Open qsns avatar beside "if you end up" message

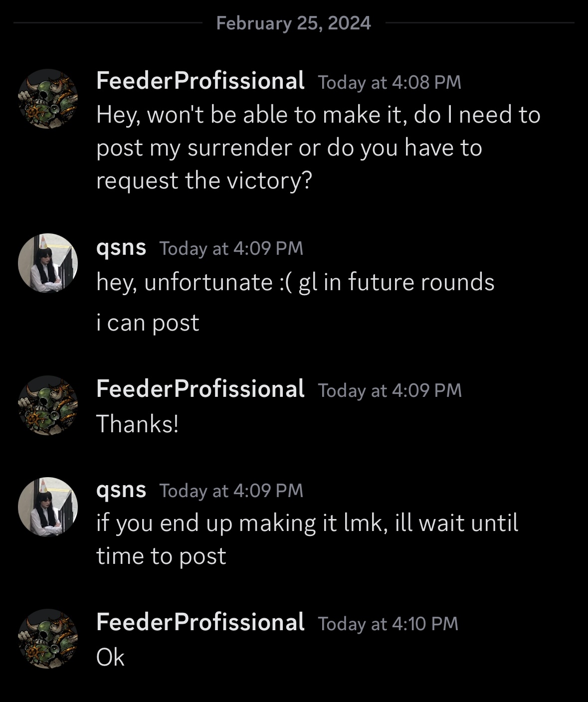[x=48, y=507]
